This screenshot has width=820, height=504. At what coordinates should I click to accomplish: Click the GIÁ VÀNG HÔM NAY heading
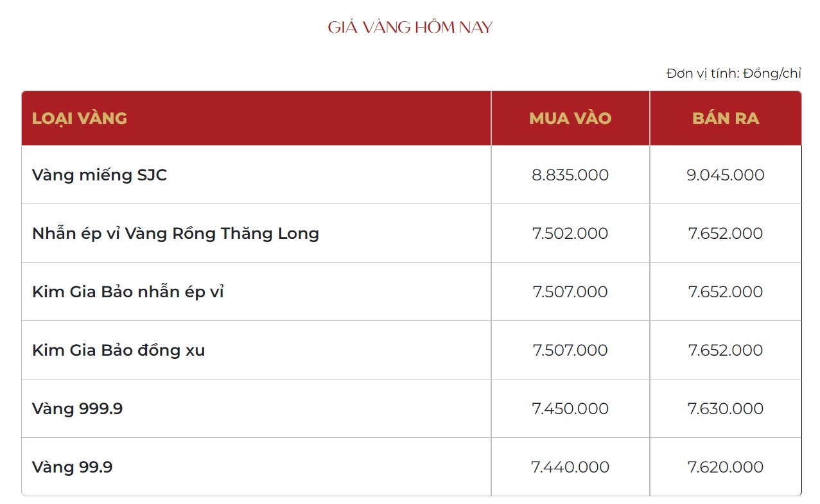[410, 27]
